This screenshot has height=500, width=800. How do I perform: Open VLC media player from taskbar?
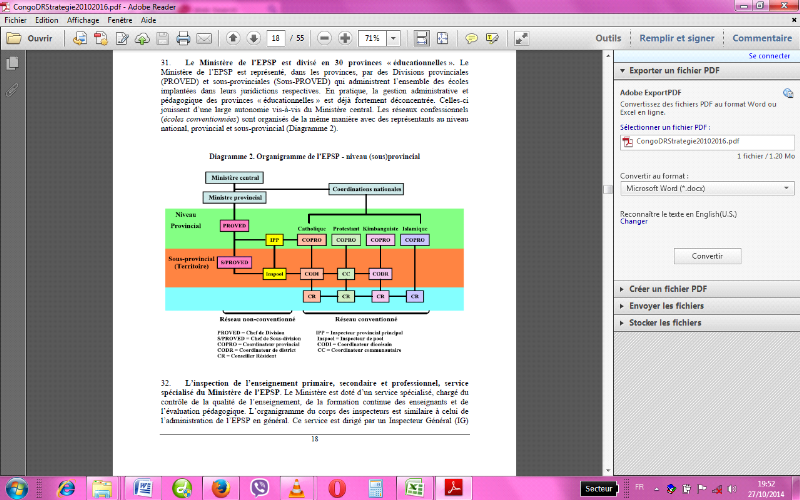point(295,487)
